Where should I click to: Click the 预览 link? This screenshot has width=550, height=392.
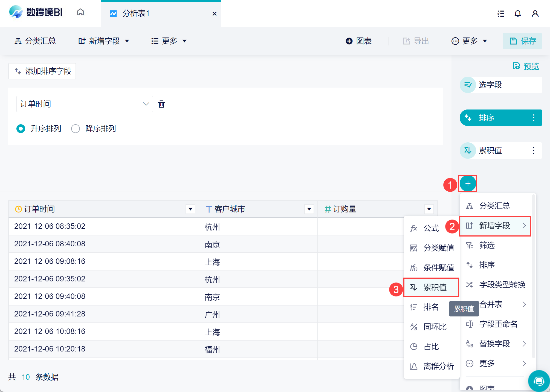(531, 66)
